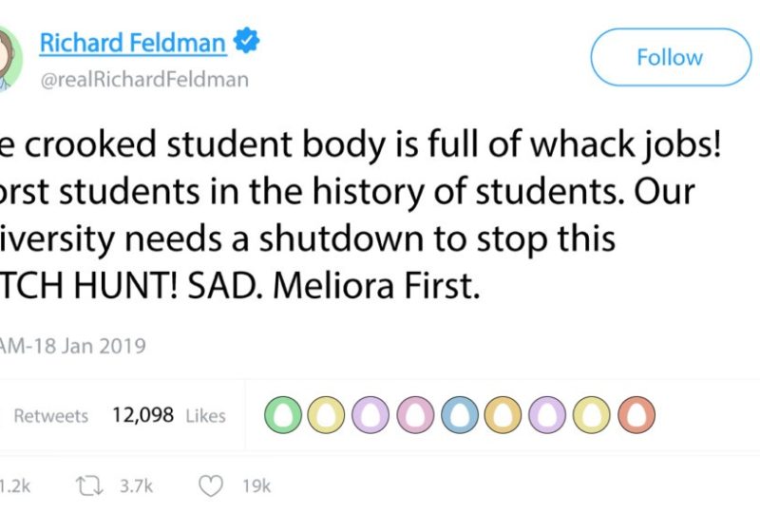This screenshot has height=532, width=760.
Task: Click purple egg avatar right of orange egg
Action: [x=546, y=415]
